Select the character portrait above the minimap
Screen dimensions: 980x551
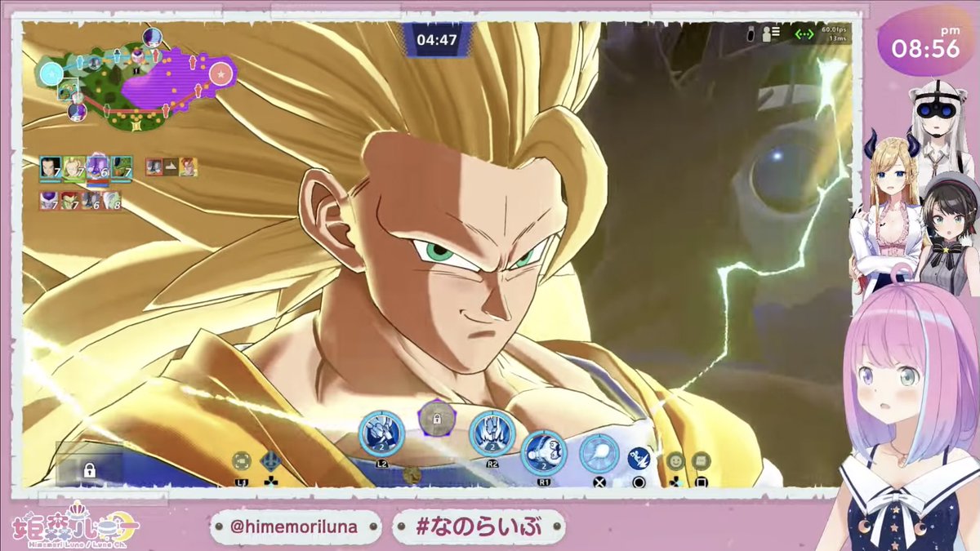pos(153,37)
